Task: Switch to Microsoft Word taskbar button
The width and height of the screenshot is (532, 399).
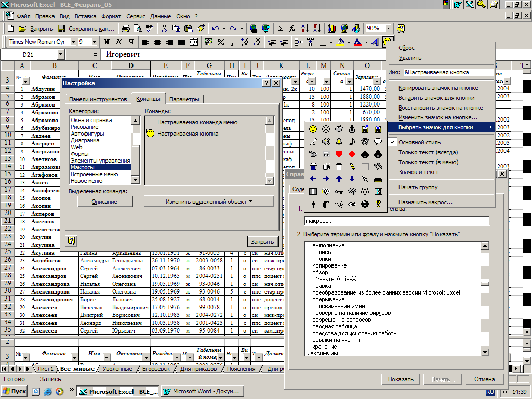Action: click(x=202, y=391)
